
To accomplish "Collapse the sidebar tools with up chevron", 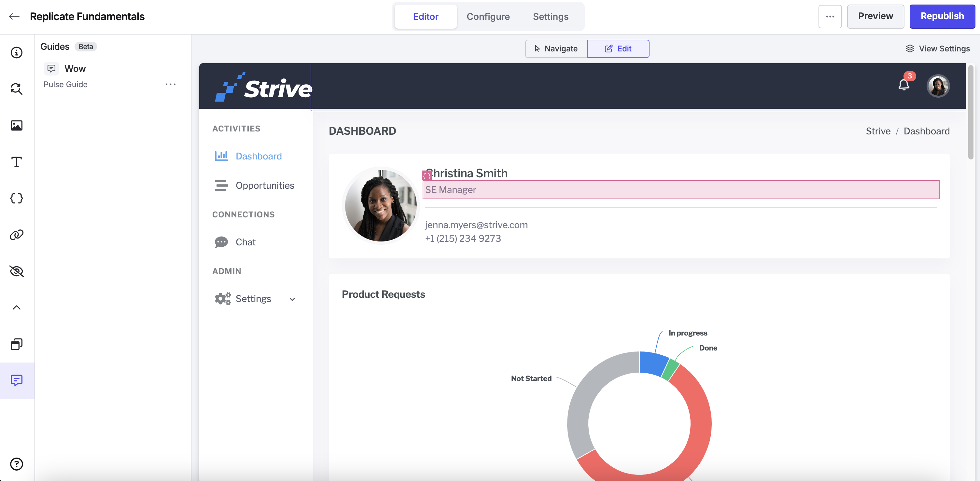I will point(16,308).
